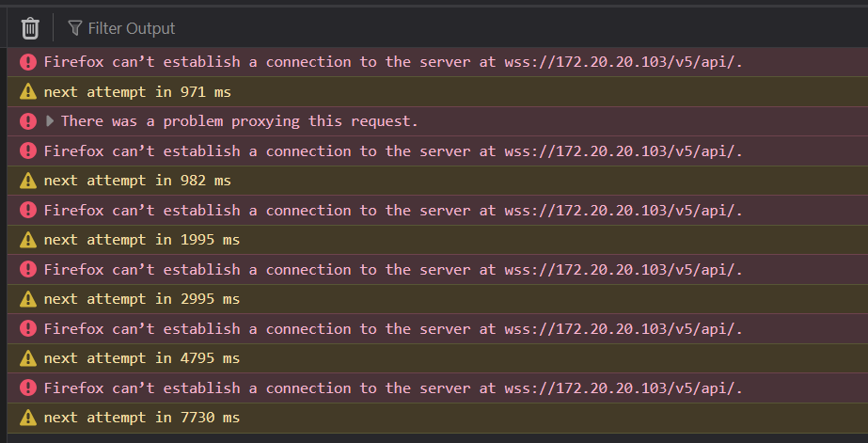Select the "next attempt in 1995 ms" warning

(x=141, y=240)
